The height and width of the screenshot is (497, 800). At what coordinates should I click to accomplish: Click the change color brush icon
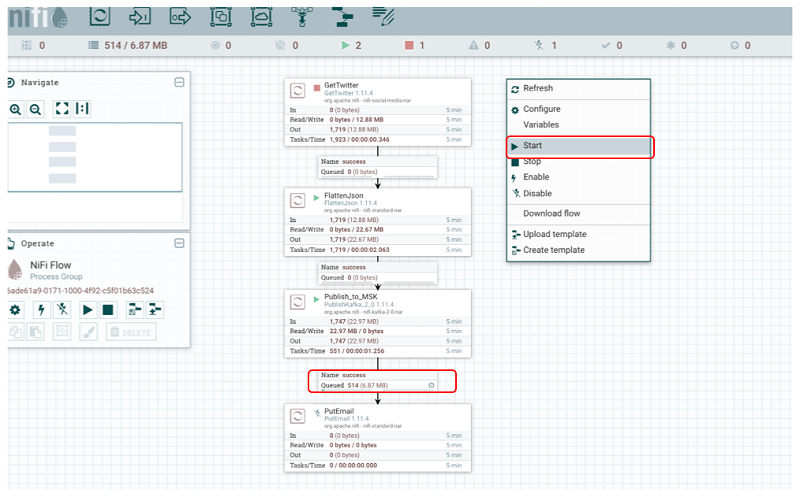pyautogui.click(x=89, y=332)
